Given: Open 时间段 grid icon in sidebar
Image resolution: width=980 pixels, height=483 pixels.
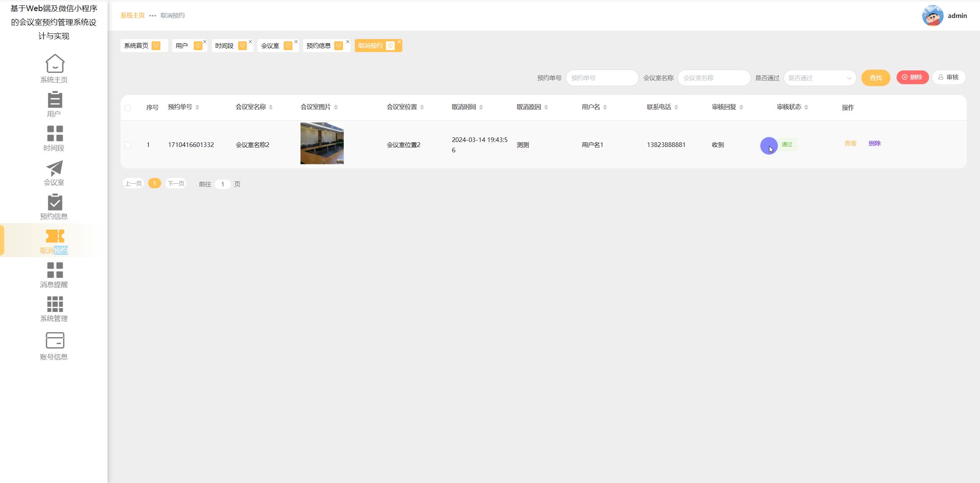Looking at the screenshot, I should (x=55, y=134).
